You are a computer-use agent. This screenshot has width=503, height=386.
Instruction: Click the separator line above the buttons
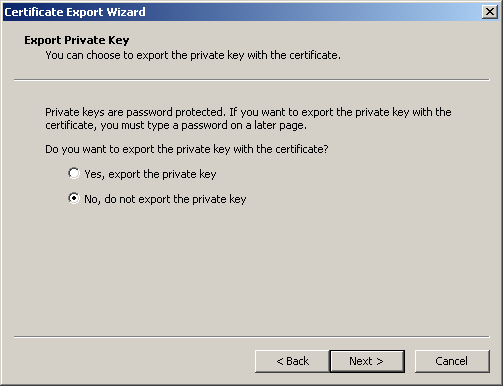point(252,337)
